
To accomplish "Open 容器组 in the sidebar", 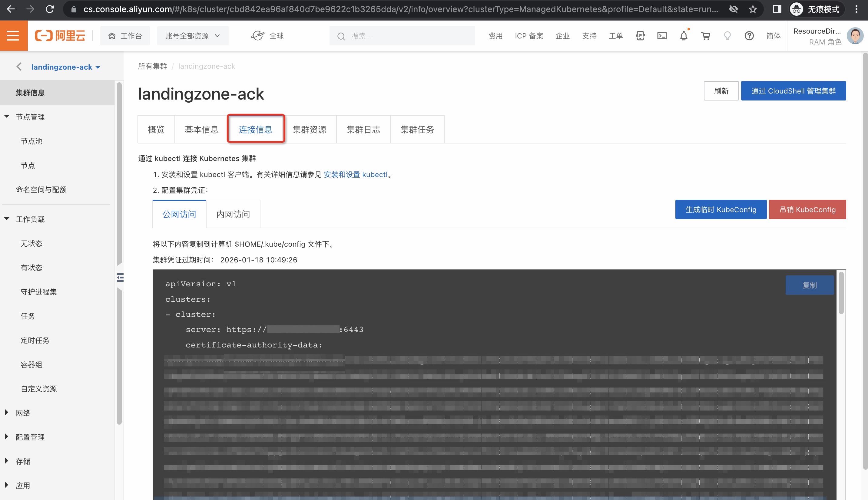I will tap(31, 364).
